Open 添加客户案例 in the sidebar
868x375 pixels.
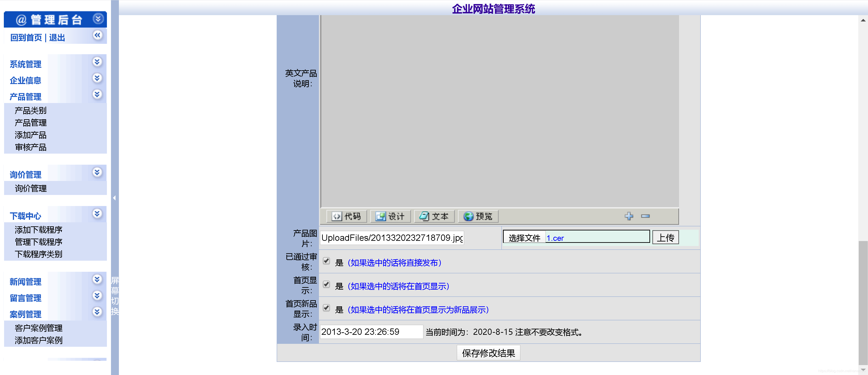click(39, 340)
